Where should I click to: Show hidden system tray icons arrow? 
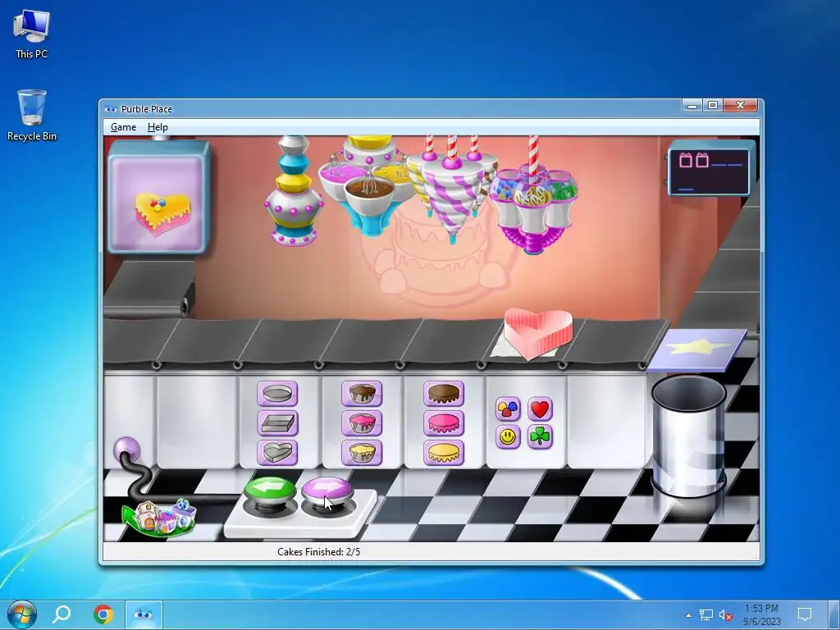(x=688, y=615)
